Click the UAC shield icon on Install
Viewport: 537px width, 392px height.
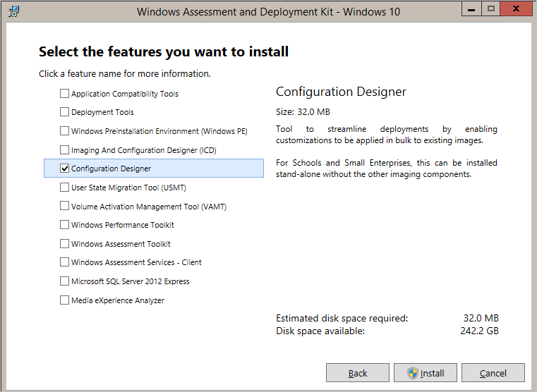pos(413,373)
